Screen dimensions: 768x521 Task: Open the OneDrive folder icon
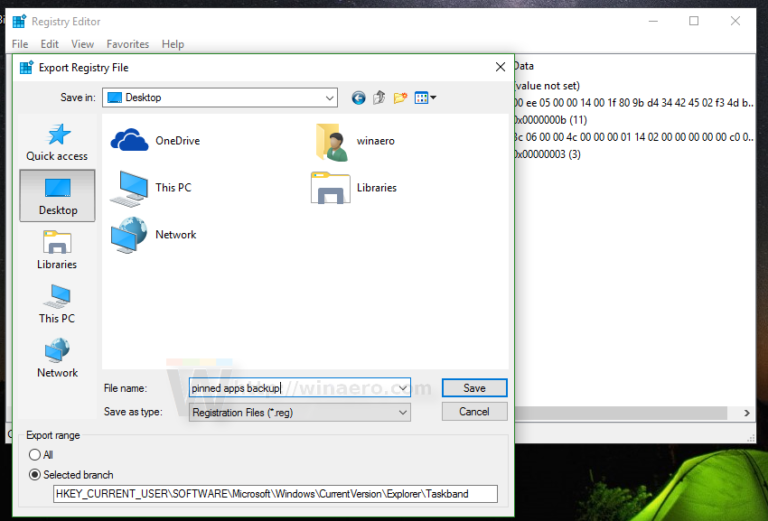click(x=130, y=140)
